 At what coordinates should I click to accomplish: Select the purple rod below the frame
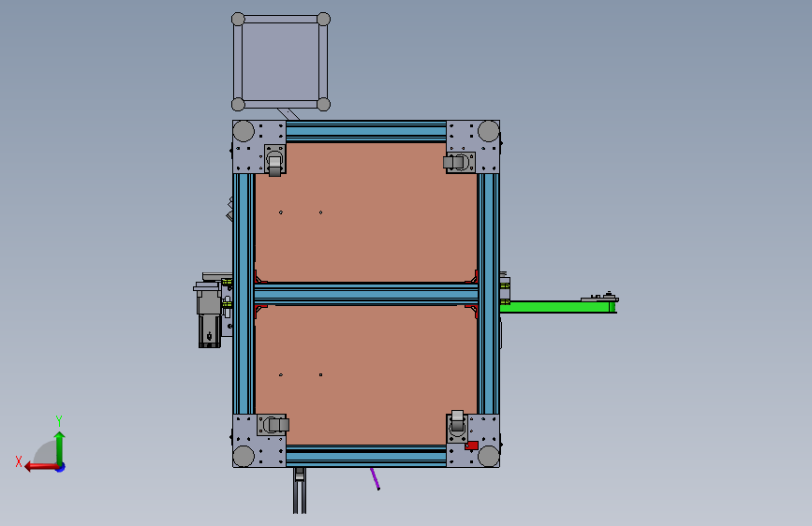pos(375,478)
